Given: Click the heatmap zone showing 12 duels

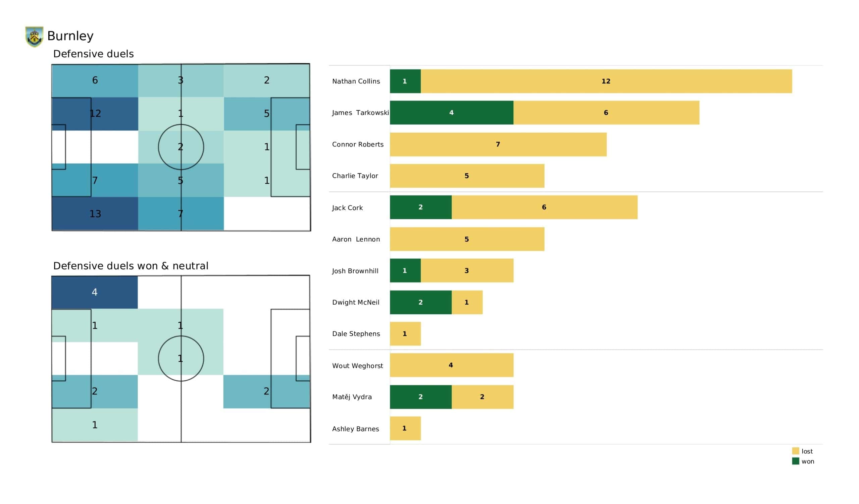Looking at the screenshot, I should pyautogui.click(x=95, y=114).
